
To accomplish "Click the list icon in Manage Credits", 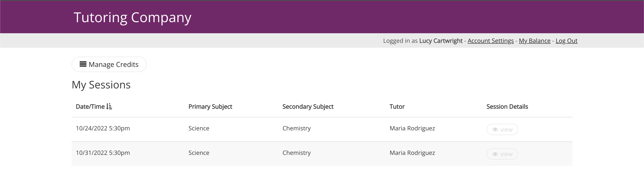I will [83, 64].
